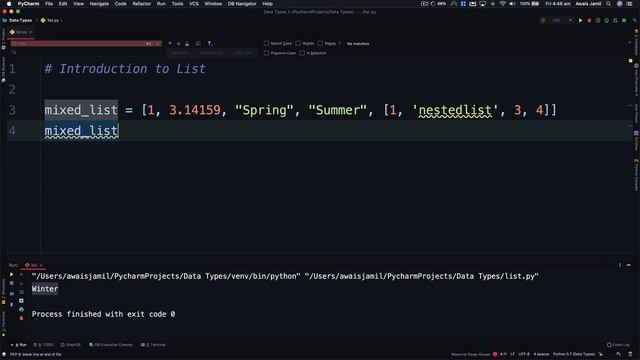Viewport: 640px width, 360px height.
Task: Go to previous search occurrence arrow
Action: point(170,43)
